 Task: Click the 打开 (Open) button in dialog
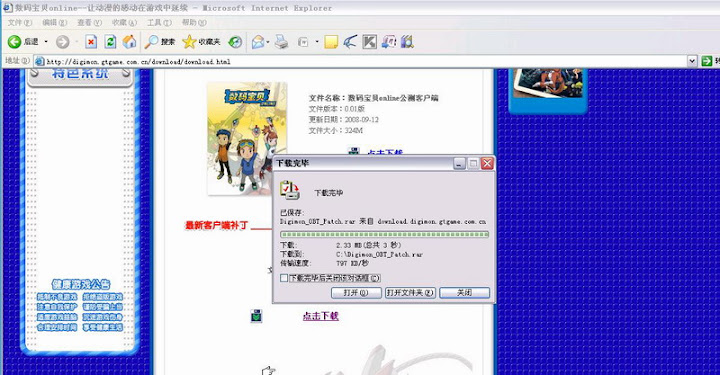pos(356,293)
